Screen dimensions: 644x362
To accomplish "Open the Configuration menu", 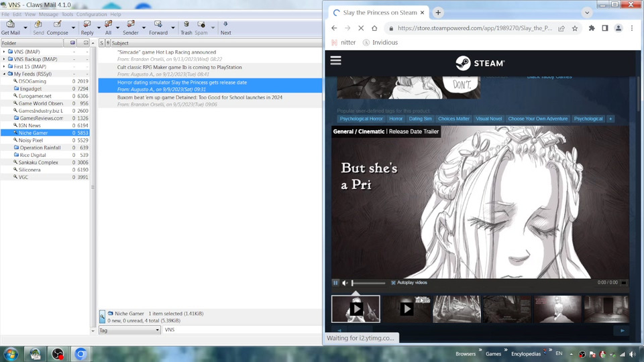I will pyautogui.click(x=91, y=14).
